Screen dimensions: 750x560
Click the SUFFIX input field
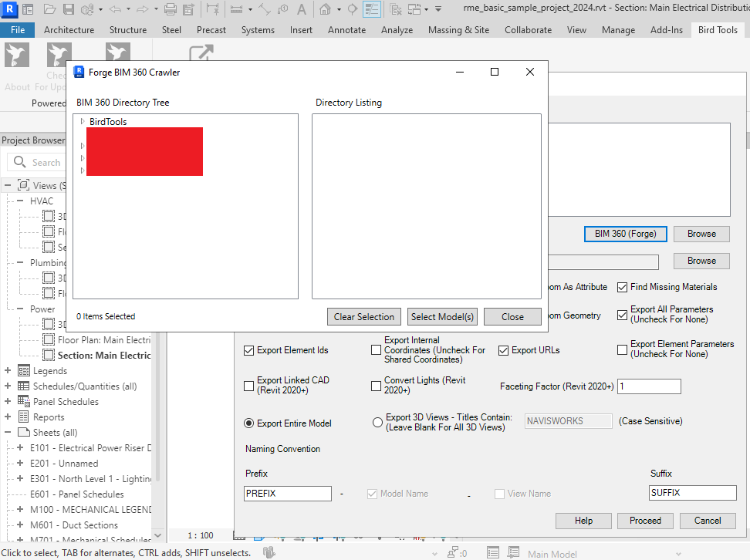click(x=693, y=493)
